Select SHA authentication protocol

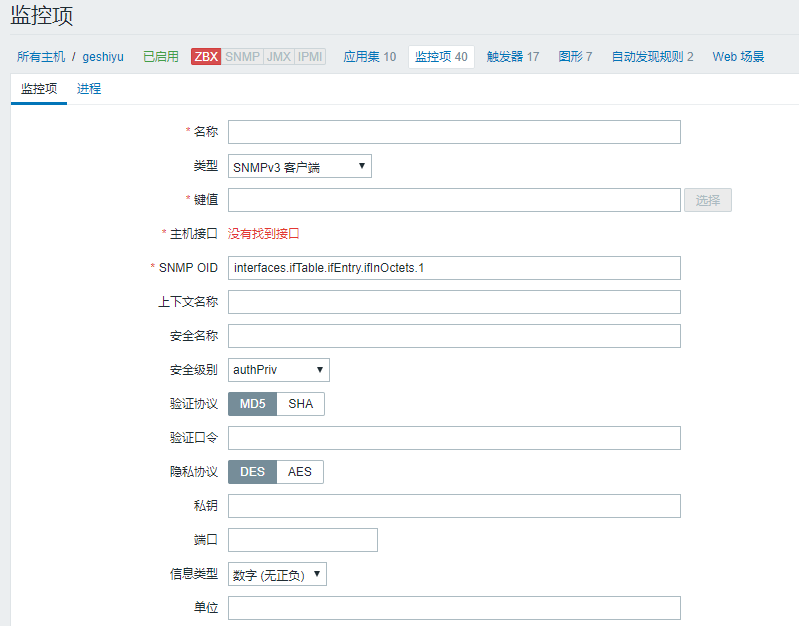tap(300, 404)
